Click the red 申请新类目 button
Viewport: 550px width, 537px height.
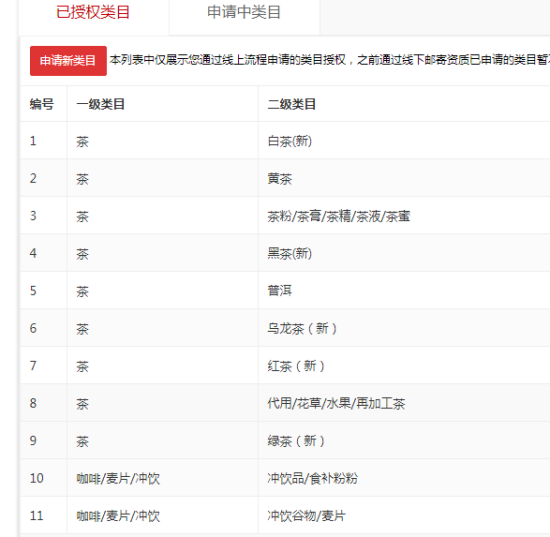click(x=68, y=61)
